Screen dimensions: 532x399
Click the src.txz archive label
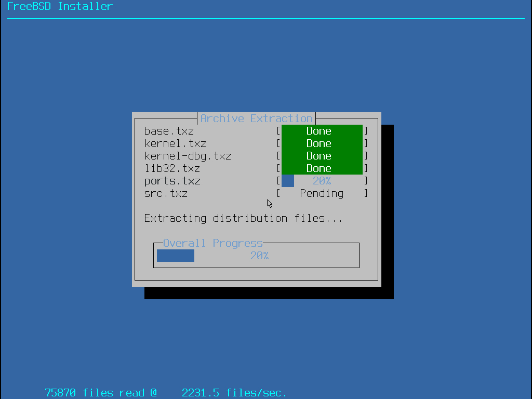[x=166, y=193]
